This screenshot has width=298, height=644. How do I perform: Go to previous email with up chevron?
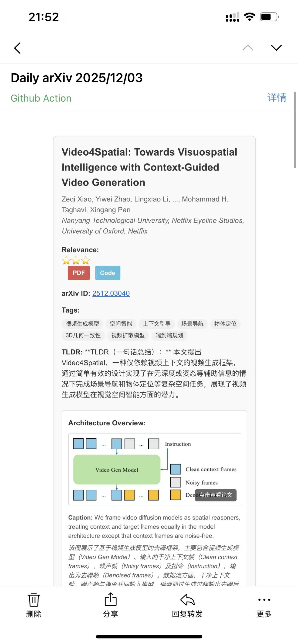(x=248, y=47)
